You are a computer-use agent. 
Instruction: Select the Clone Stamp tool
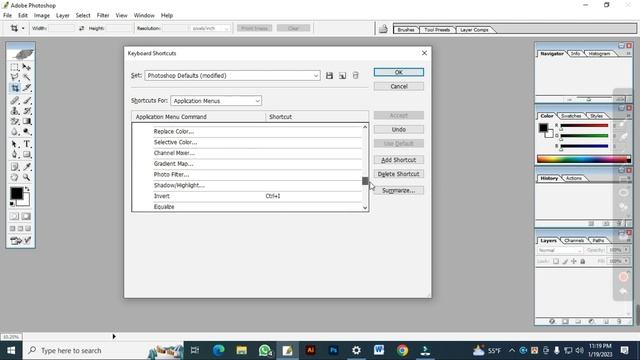click(x=15, y=111)
